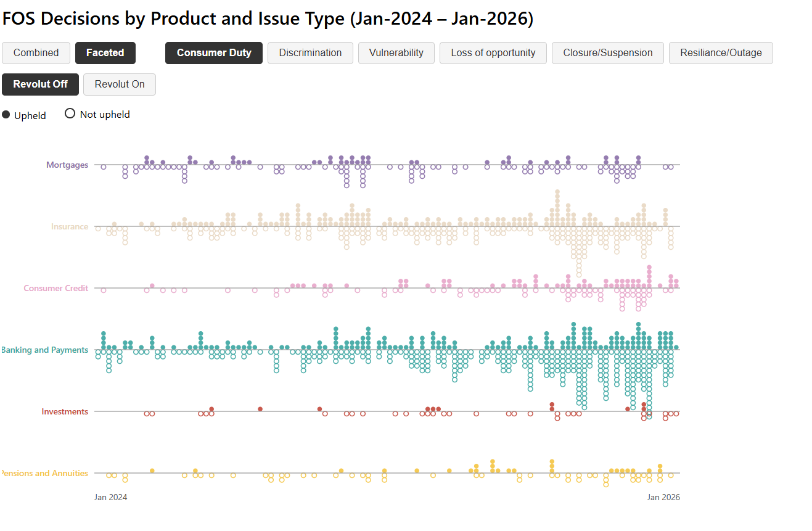Select the Faceted view button
The height and width of the screenshot is (531, 812).
pyautogui.click(x=105, y=53)
